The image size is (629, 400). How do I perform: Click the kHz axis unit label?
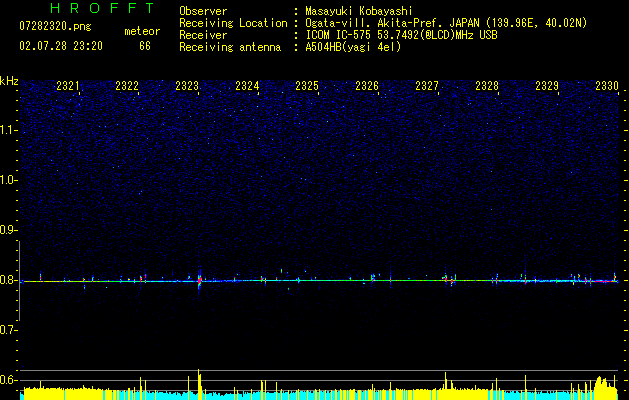pos(9,81)
